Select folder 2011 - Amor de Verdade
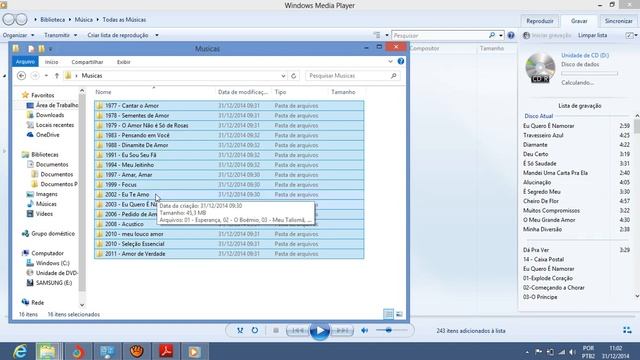Image resolution: width=640 pixels, height=360 pixels. 229,254
